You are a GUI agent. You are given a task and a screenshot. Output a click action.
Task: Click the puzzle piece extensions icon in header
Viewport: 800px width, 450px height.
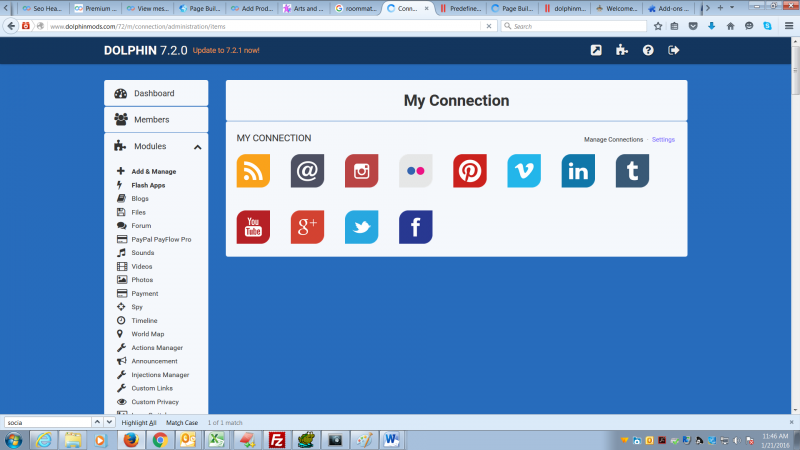pos(621,50)
